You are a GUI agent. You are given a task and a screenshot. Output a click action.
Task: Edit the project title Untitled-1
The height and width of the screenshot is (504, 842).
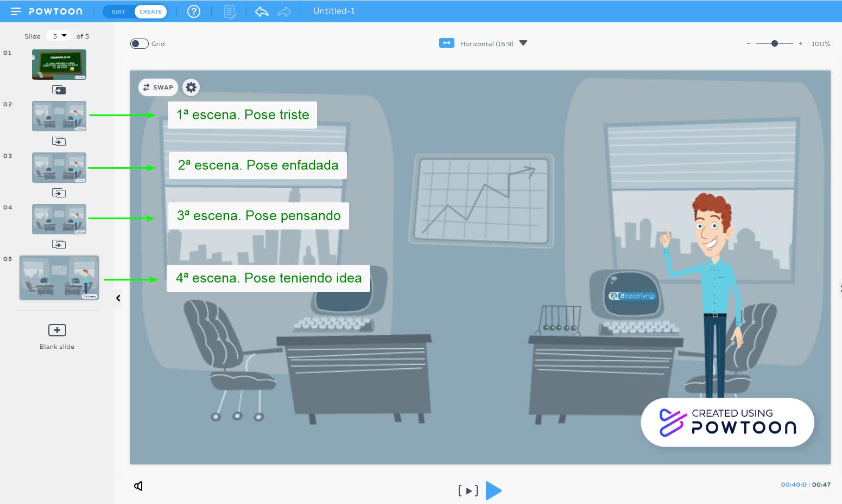334,11
